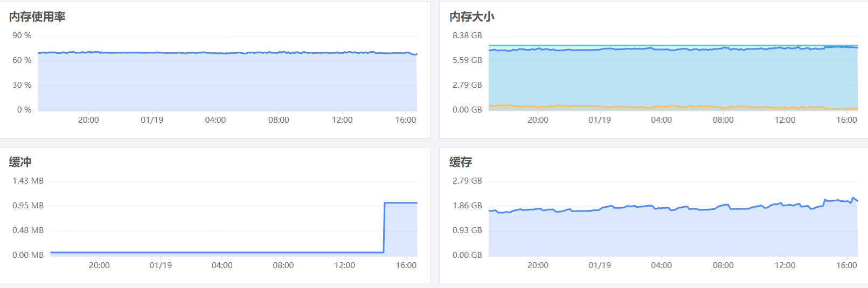Viewport: 868px width, 288px height.
Task: Click the 01/19 marker in 内存使用率 chart
Action: click(x=152, y=120)
